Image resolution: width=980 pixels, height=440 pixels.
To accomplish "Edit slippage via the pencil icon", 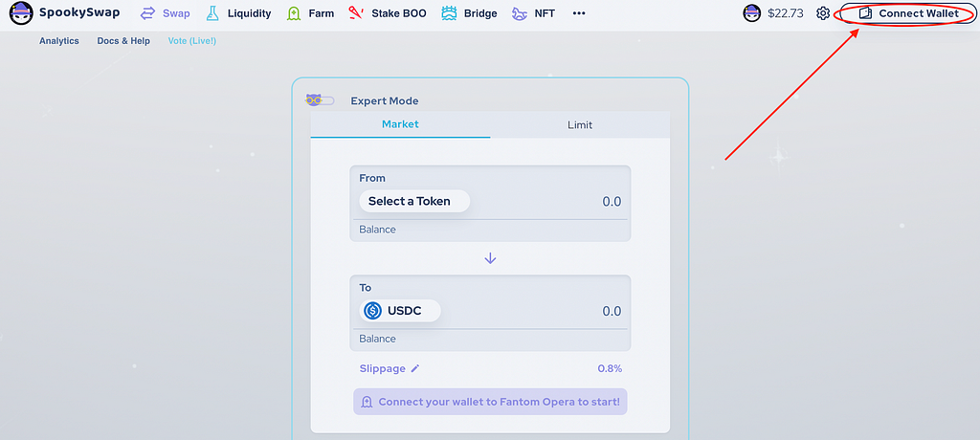I will [415, 369].
